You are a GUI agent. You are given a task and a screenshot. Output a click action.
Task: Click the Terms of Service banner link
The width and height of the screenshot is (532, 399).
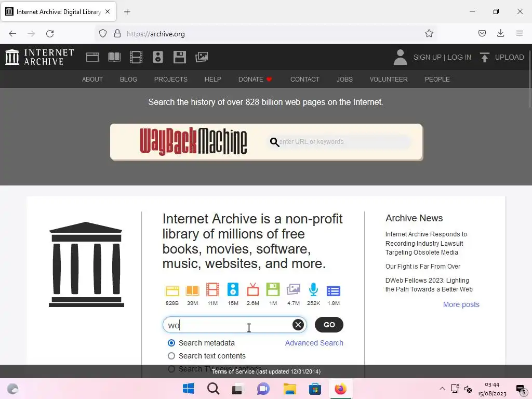tap(266, 371)
